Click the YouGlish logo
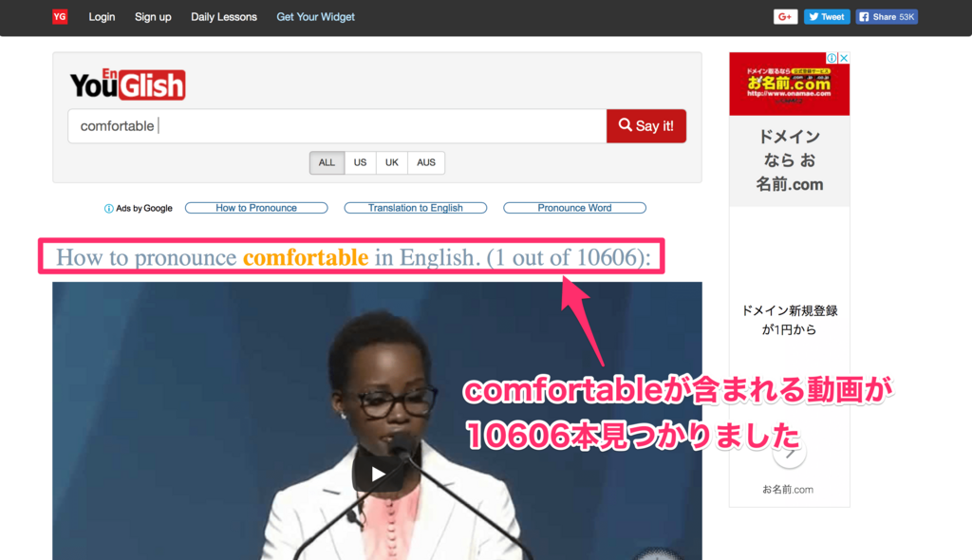The image size is (972, 560). click(x=128, y=84)
